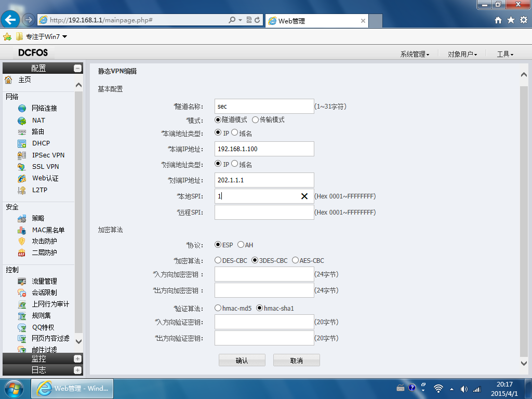The image size is (532, 399).
Task: Open 流量管理 menu item
Action: (x=45, y=281)
